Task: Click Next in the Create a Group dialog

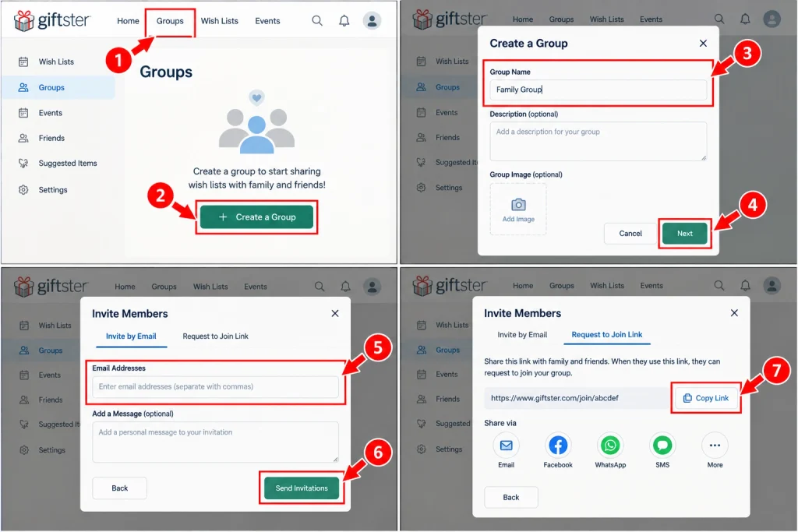Action: pos(684,234)
